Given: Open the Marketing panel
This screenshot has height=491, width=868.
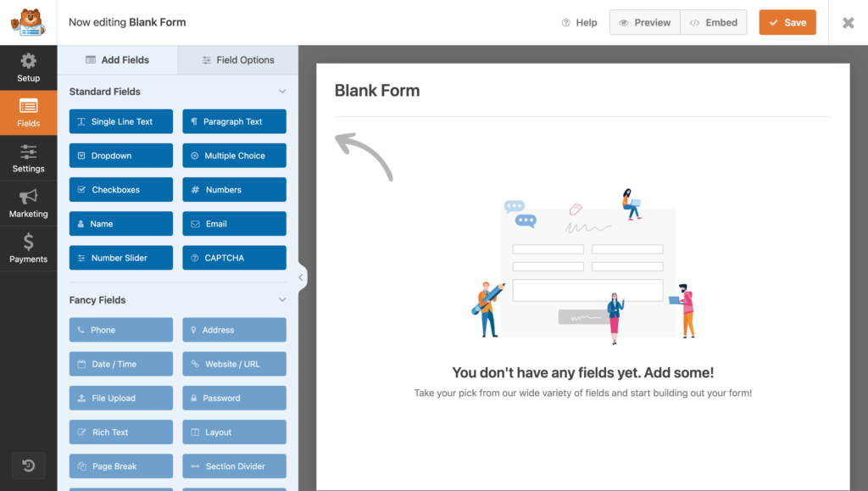Looking at the screenshot, I should (28, 204).
